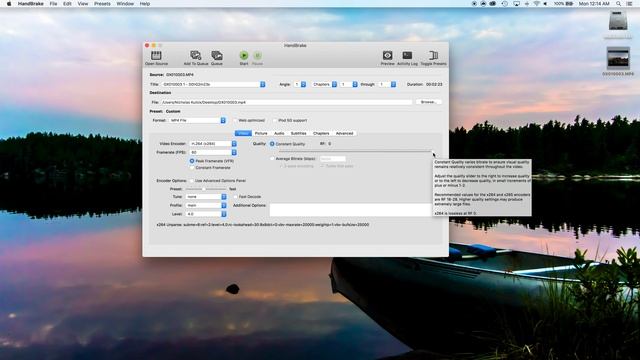640x360 pixels.
Task: Select the Average Bitrate (kbps) radio button
Action: pos(272,158)
